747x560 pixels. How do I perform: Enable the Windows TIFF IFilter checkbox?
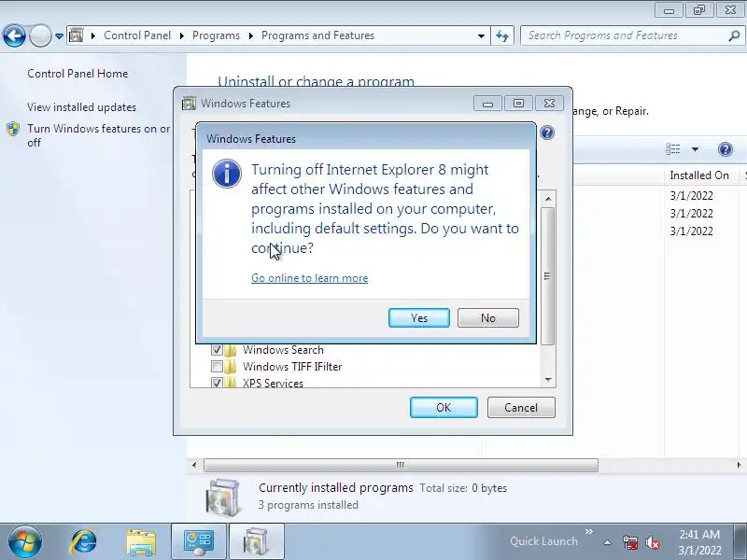coord(217,367)
